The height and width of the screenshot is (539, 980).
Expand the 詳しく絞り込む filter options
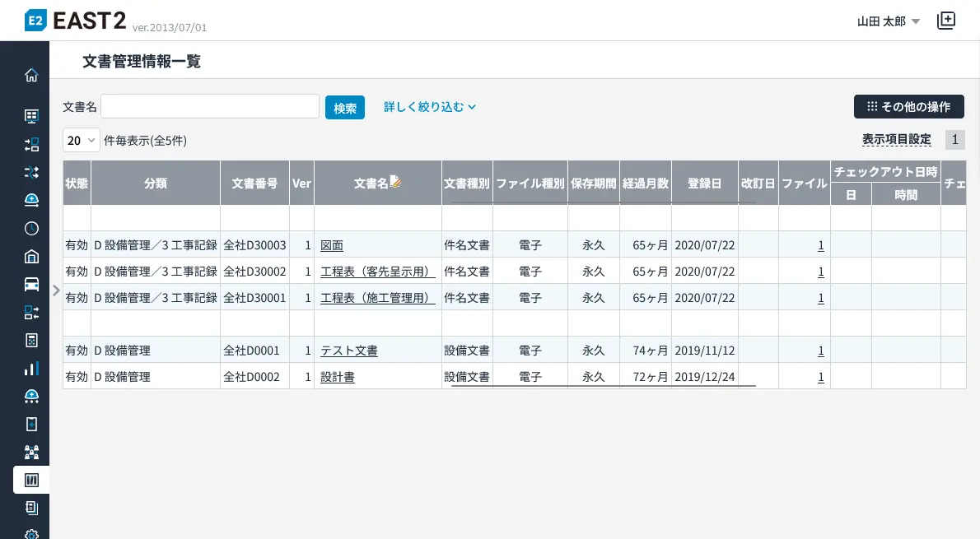pyautogui.click(x=430, y=107)
